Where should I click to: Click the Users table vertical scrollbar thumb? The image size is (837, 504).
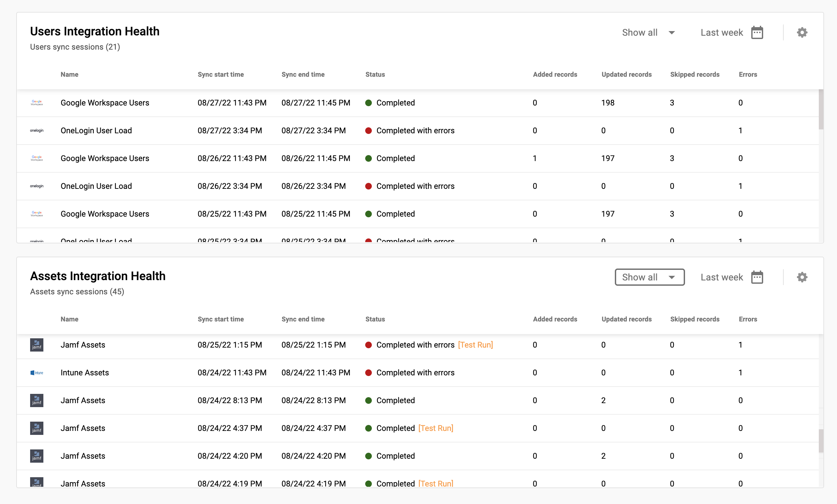click(821, 109)
